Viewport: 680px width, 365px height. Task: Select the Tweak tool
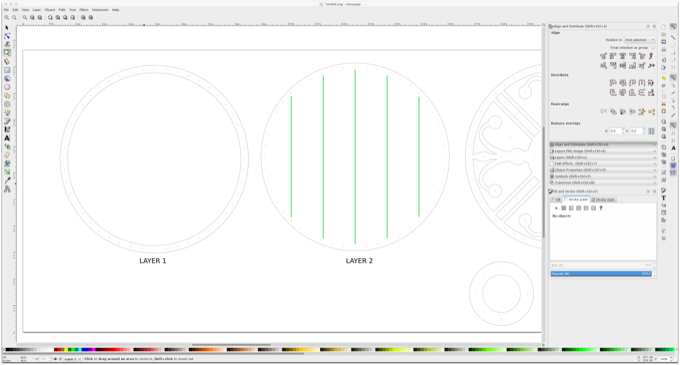click(x=7, y=44)
